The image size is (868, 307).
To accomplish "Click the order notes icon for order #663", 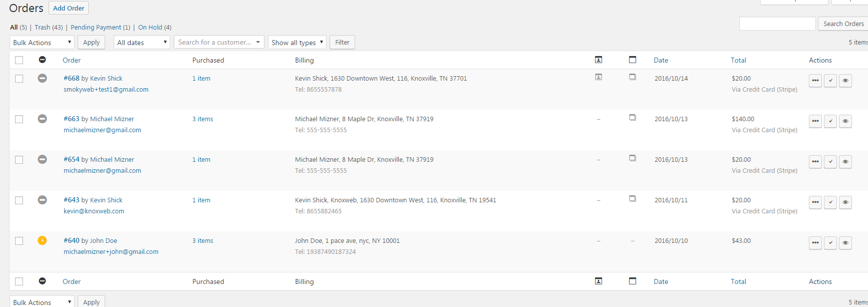I will pyautogui.click(x=633, y=118).
